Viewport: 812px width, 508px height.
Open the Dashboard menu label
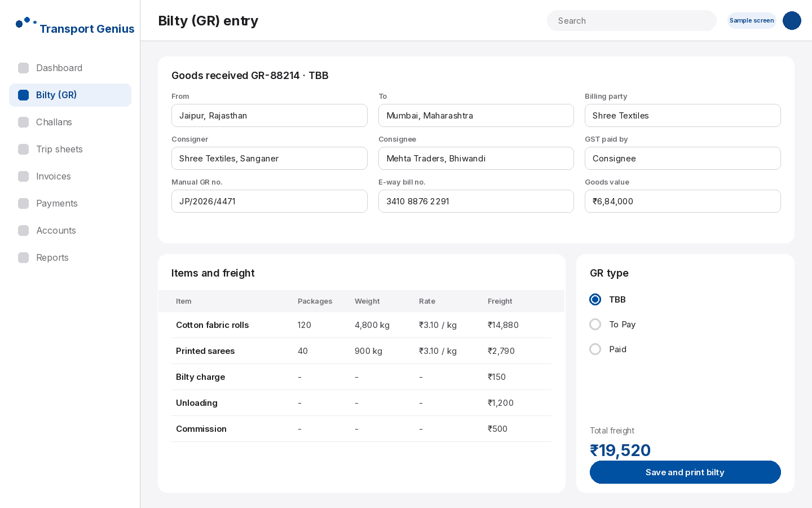tap(59, 68)
